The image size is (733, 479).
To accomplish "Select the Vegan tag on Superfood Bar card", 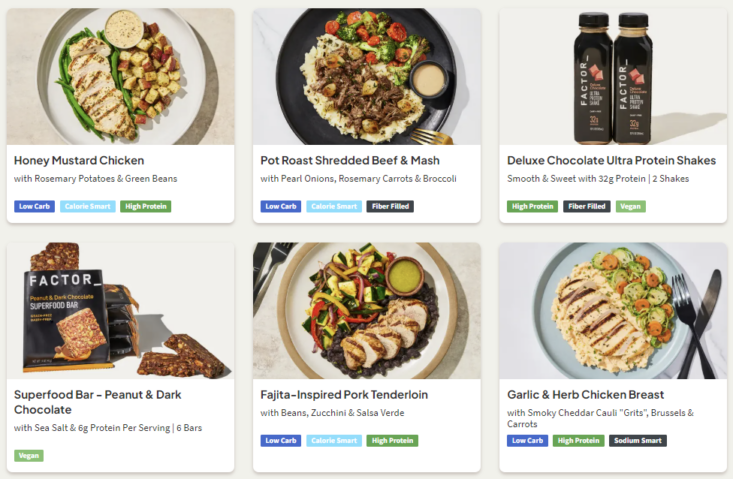I will pos(29,456).
